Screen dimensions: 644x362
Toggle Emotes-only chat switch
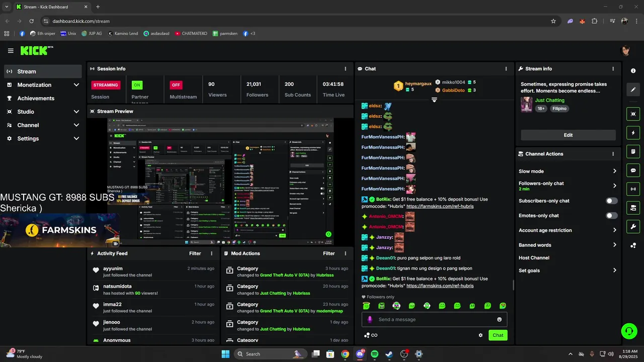click(611, 216)
